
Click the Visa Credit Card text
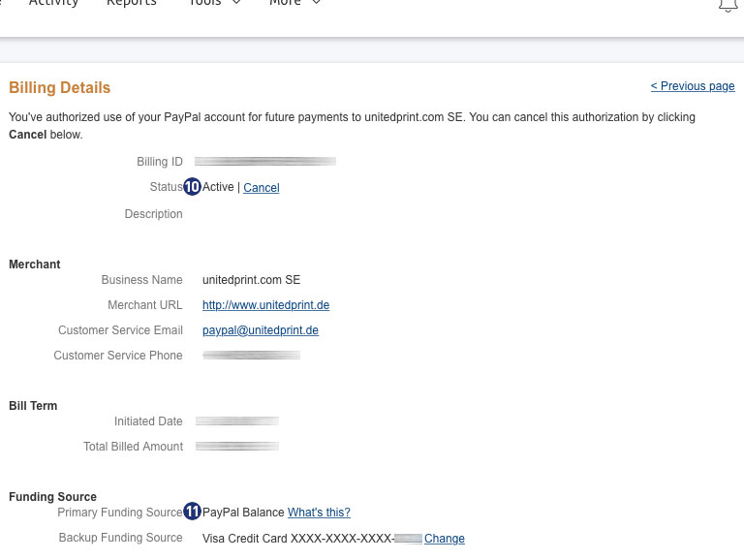click(x=245, y=539)
